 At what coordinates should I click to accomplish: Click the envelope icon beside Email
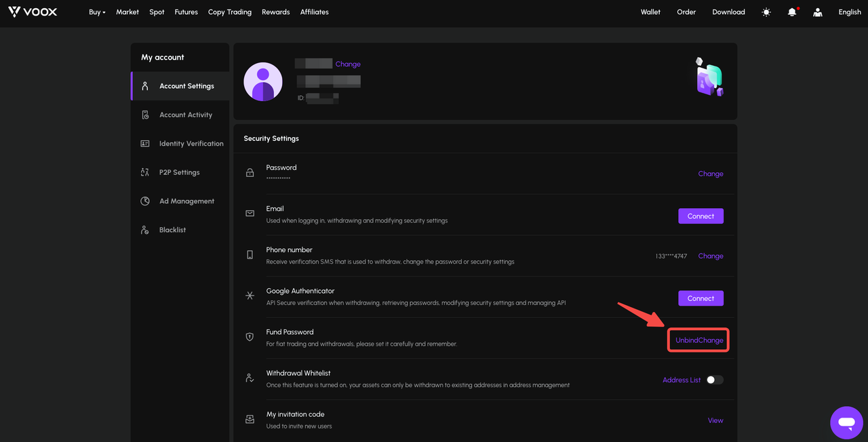click(x=250, y=214)
